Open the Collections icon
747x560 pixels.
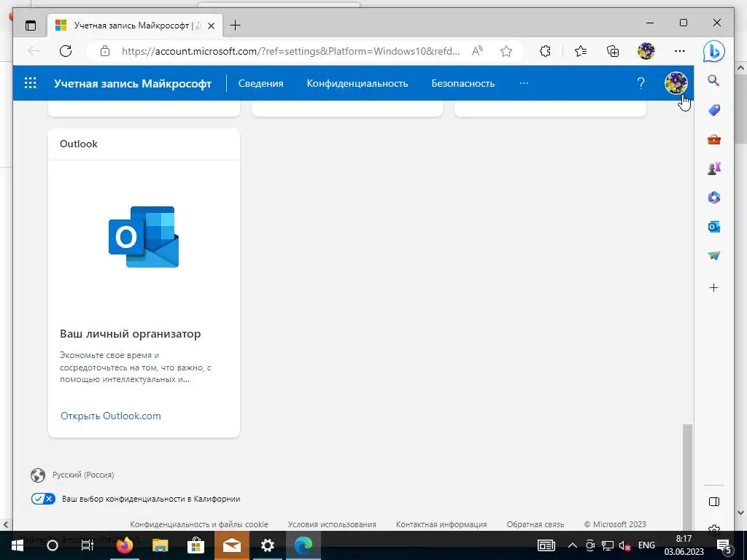click(x=613, y=51)
